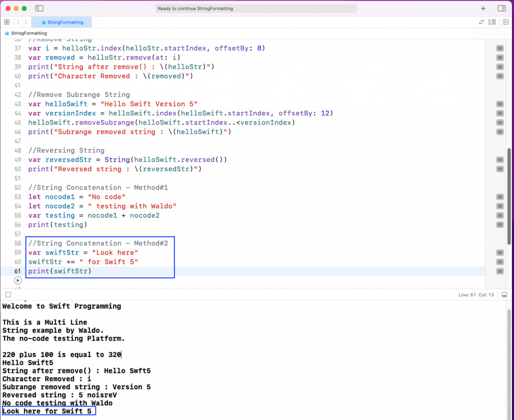
Task: Hide the debug console area
Action: tap(504, 295)
